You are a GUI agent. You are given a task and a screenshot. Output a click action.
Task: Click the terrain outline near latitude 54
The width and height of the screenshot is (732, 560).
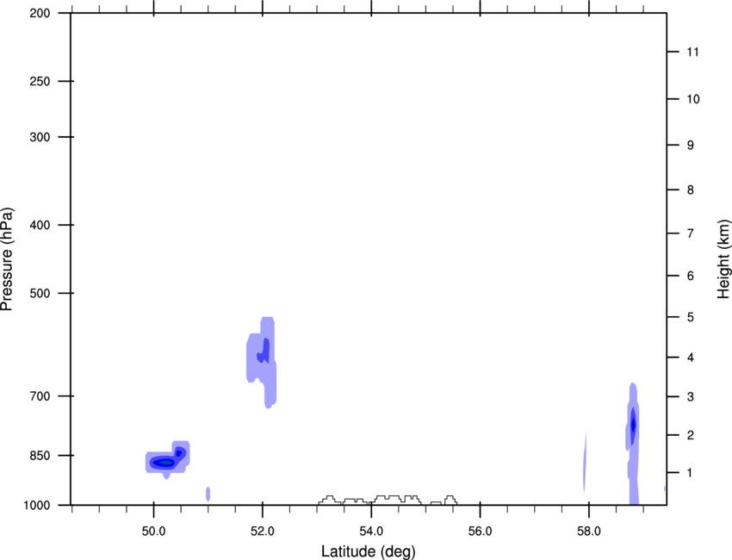tap(388, 501)
